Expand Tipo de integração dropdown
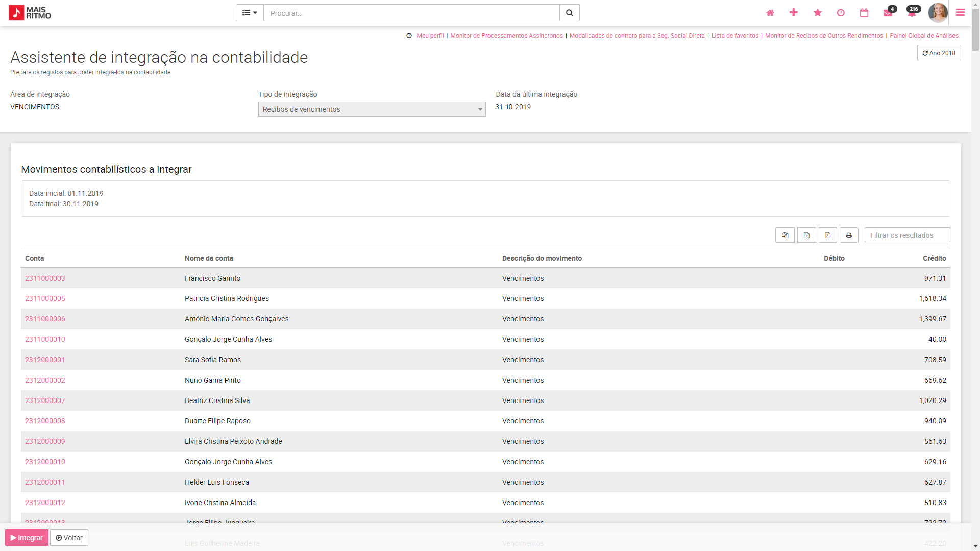 coord(372,109)
